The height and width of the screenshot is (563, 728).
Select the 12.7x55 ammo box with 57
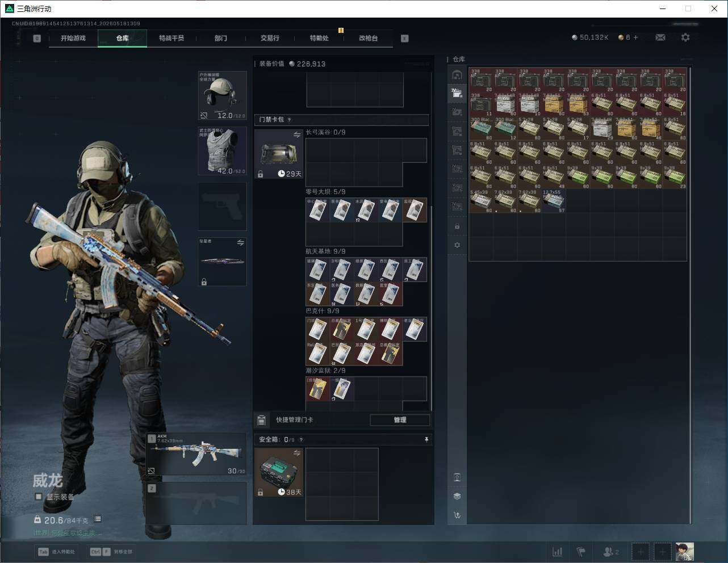(554, 201)
